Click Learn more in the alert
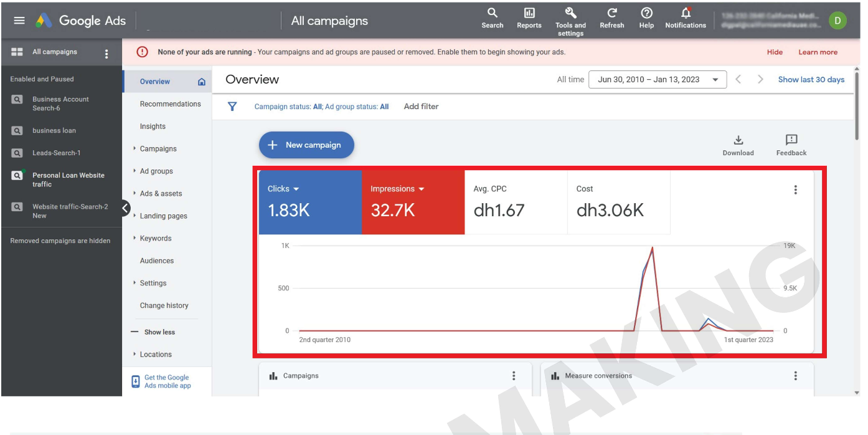The height and width of the screenshot is (435, 868). coord(818,52)
